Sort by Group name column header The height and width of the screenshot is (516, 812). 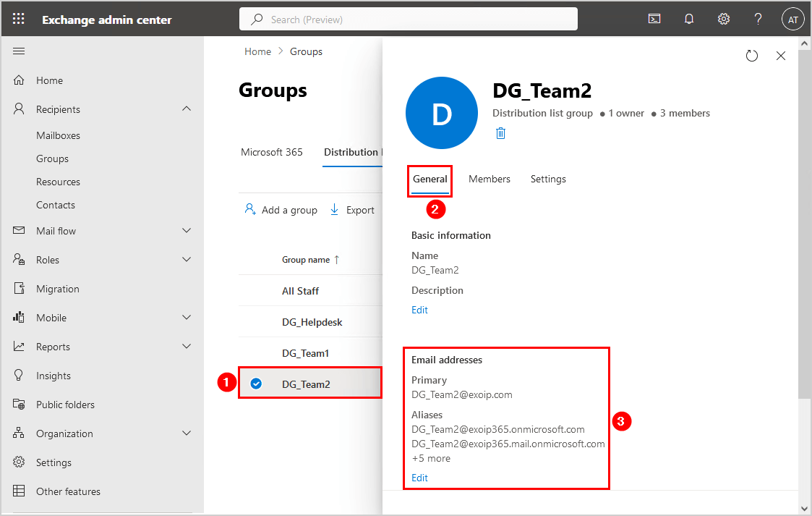coord(310,260)
